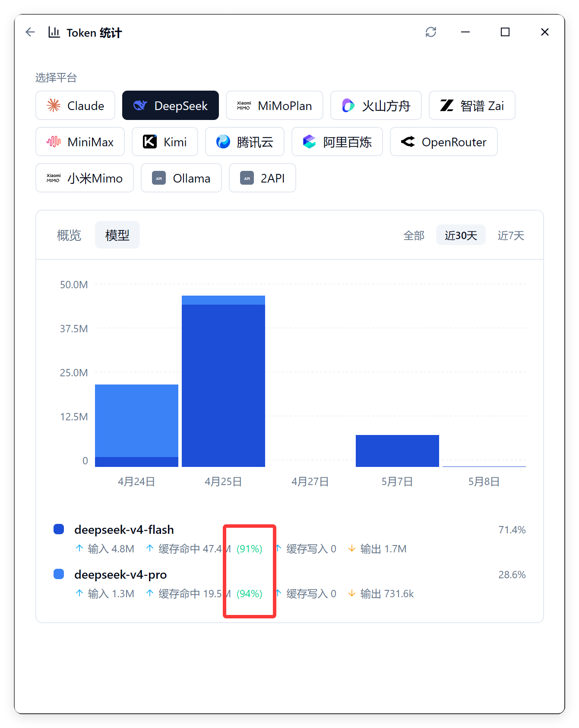Select the 全部 time range
This screenshot has width=579, height=728.
click(414, 235)
